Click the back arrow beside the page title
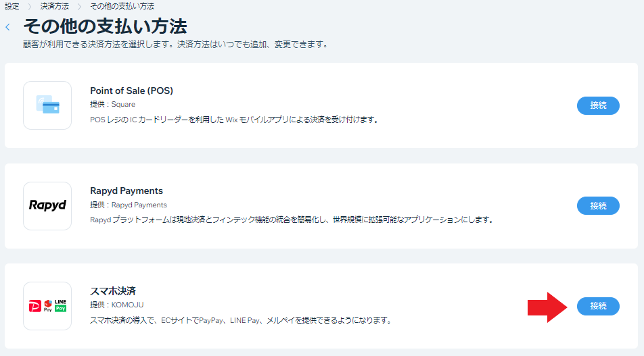The image size is (644, 356). tap(8, 27)
